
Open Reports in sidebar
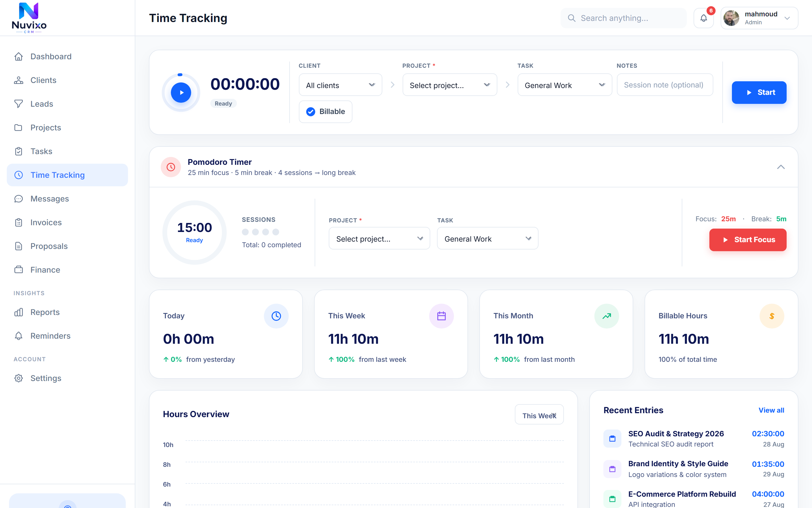(x=67, y=312)
